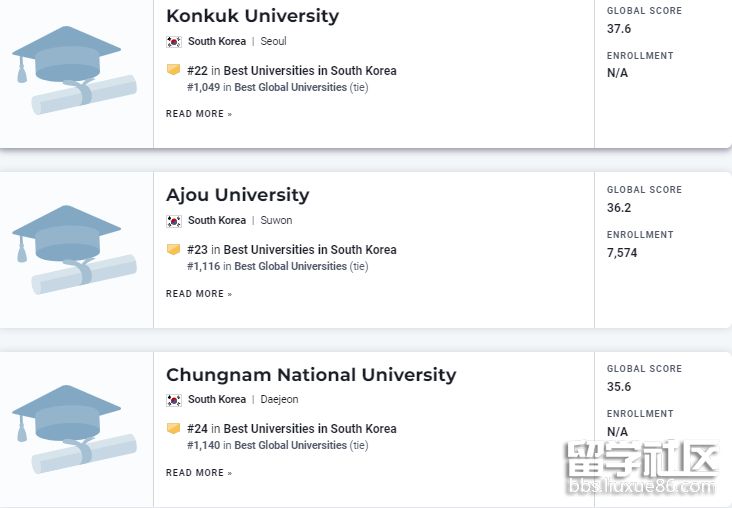The height and width of the screenshot is (508, 732).
Task: Open the Konkuk University title link
Action: coord(252,16)
